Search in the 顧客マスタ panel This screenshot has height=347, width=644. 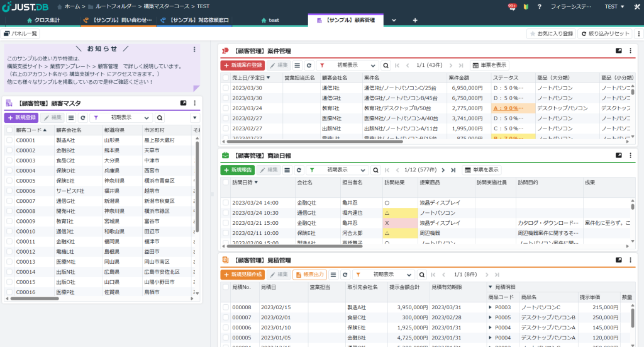[x=160, y=118]
